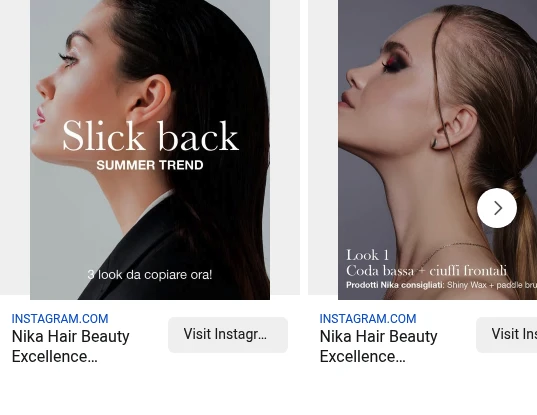Open INSTAGRAM.COM link under Slick back card
The image size is (537, 415).
[x=60, y=319]
